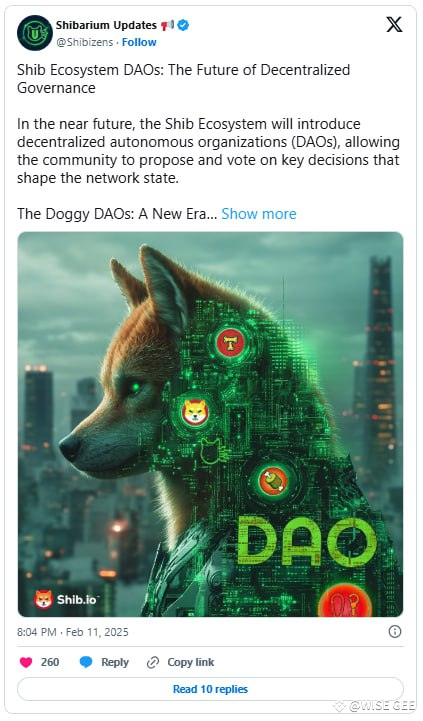Click the 8:04 PM Feb 11, 2025 timestamp
This screenshot has width=423, height=721.
tap(73, 632)
